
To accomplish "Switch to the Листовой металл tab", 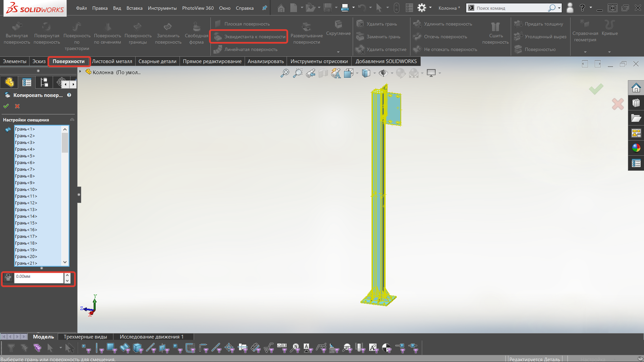I will [x=112, y=61].
